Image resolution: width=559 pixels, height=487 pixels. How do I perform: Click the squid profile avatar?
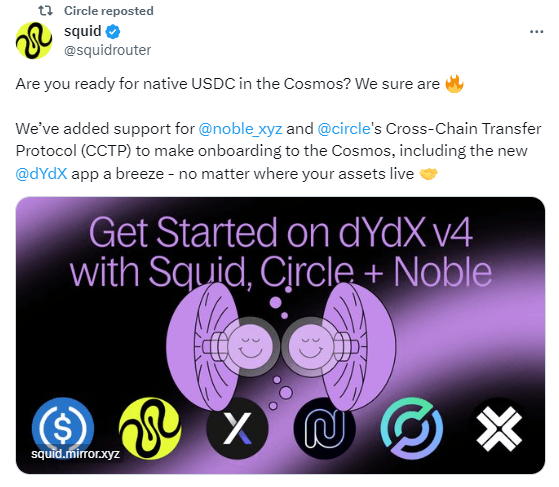tap(34, 40)
